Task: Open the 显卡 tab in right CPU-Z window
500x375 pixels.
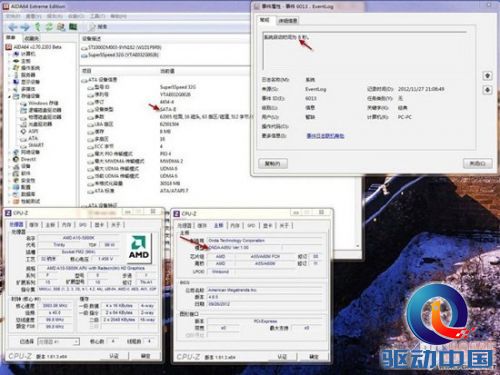Action: pos(267,226)
